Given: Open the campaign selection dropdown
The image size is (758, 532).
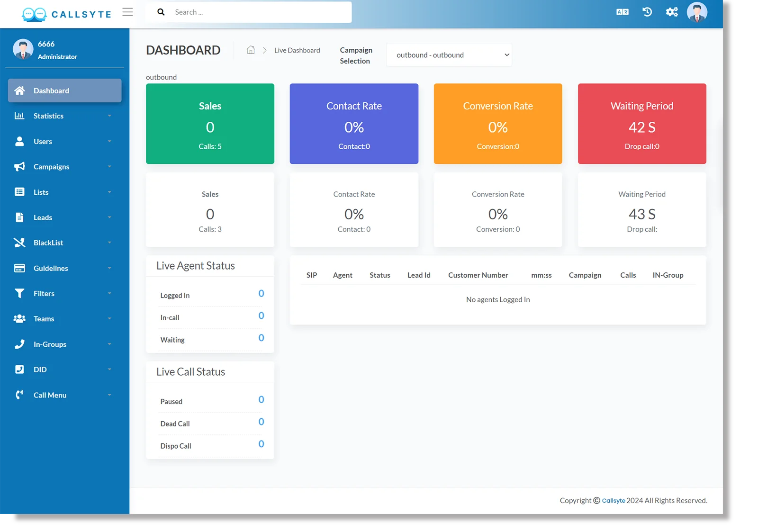Looking at the screenshot, I should 448,54.
